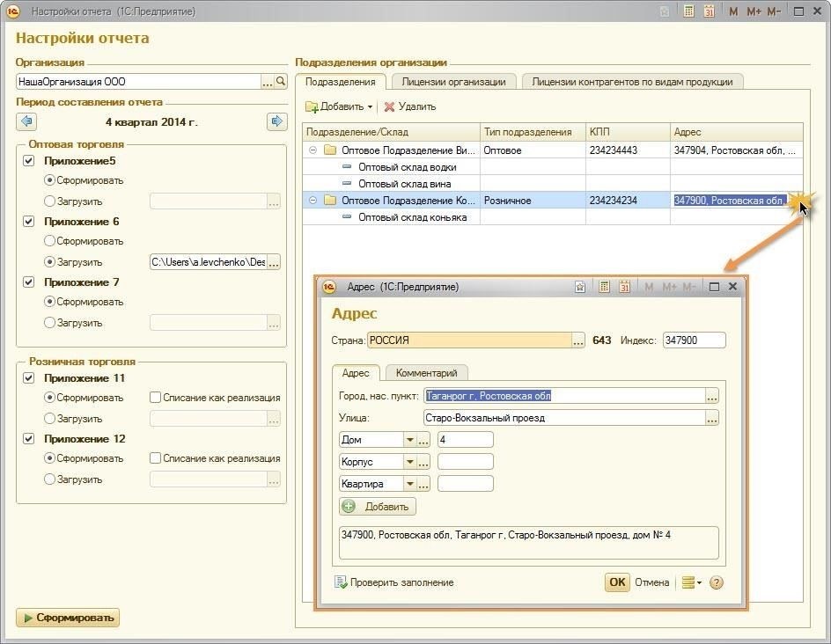This screenshot has height=644, width=831.
Task: Toggle Приложение 6 checkbox
Action: click(x=29, y=222)
